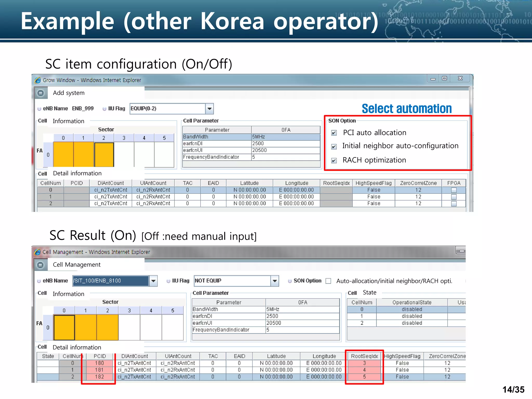Select sector 1 yellow cell in Grow Window

click(x=84, y=154)
